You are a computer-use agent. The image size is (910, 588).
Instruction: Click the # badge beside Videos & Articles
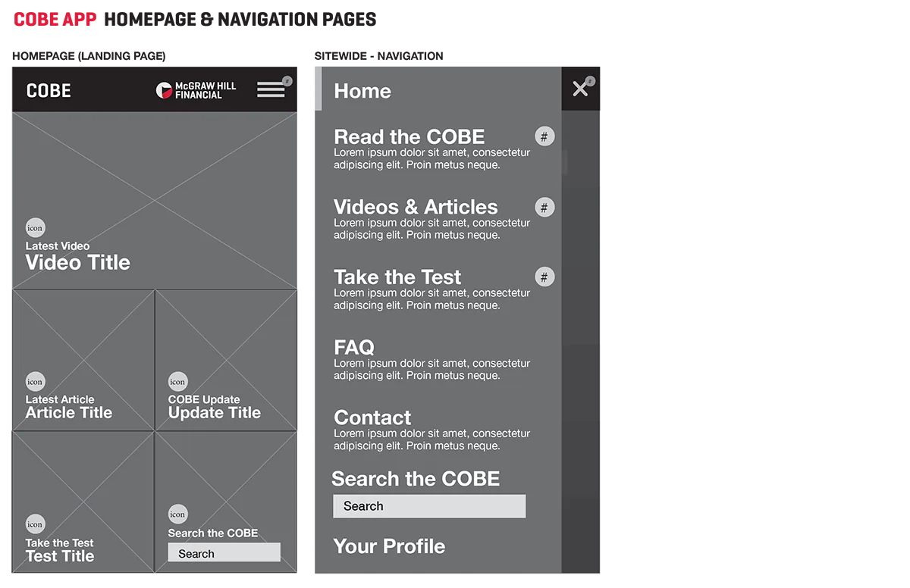click(544, 208)
